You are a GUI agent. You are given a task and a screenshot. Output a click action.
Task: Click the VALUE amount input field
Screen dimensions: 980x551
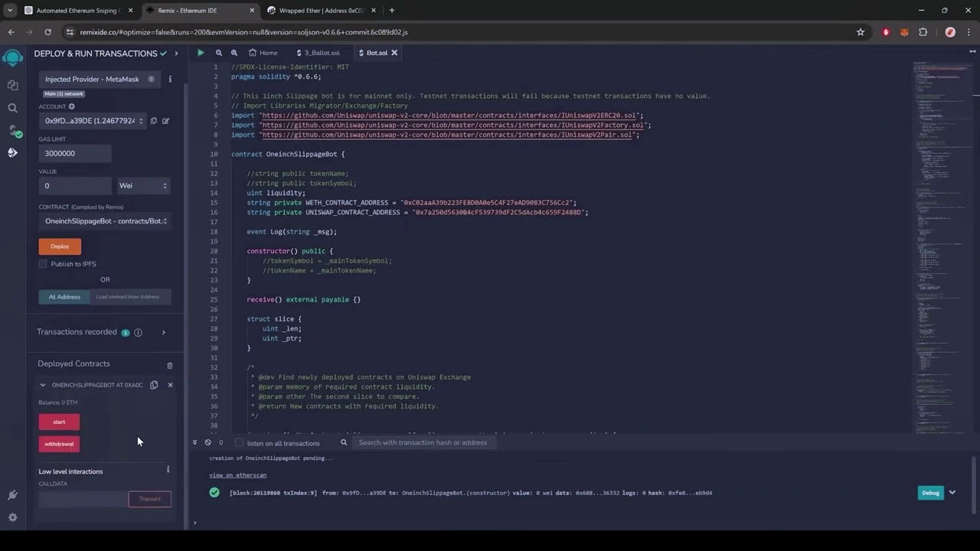click(75, 185)
